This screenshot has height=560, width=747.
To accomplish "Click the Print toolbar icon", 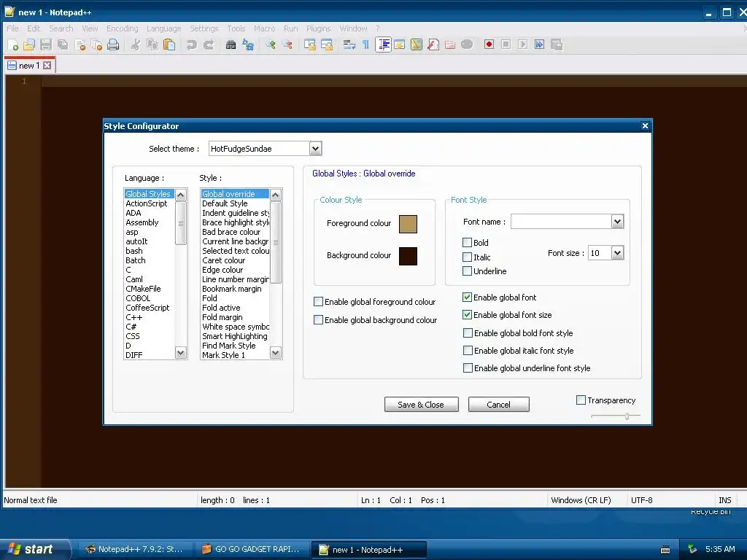I will [113, 44].
